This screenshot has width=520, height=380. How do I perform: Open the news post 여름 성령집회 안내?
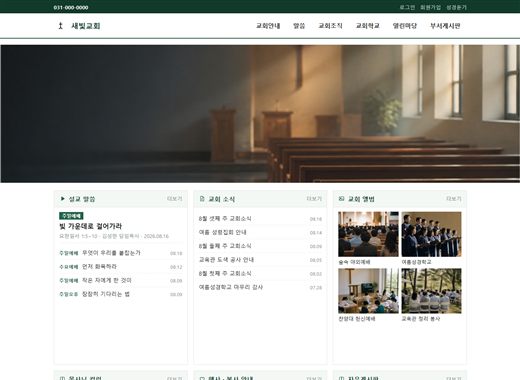tap(222, 232)
